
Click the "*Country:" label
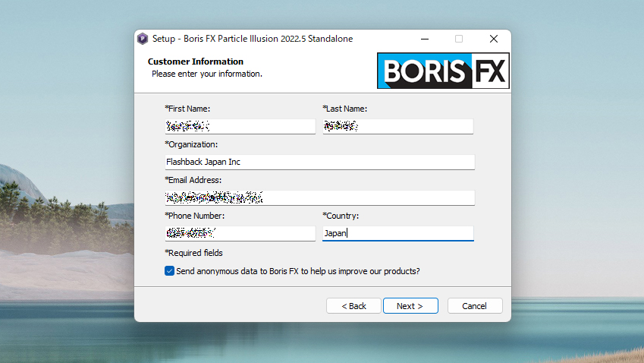click(x=341, y=216)
